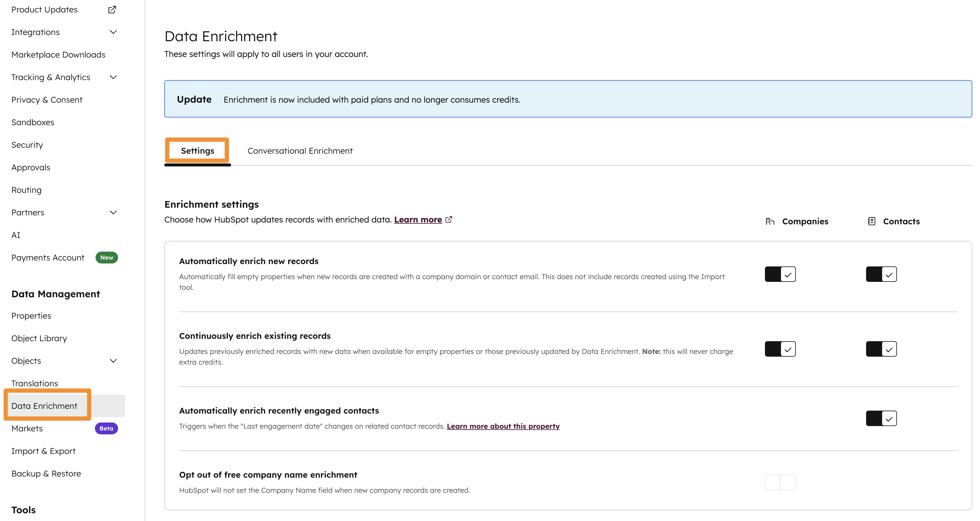Click the Contacts column icon
This screenshot has width=980, height=521.
(871, 221)
